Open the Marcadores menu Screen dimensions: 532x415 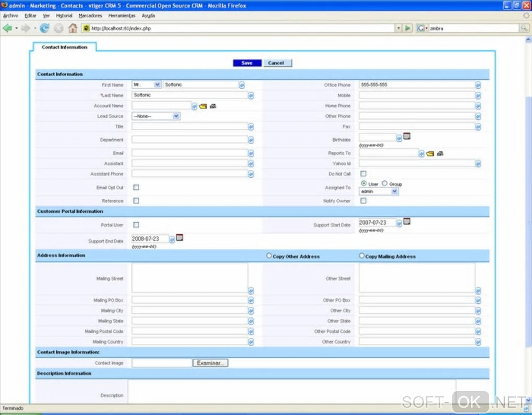click(90, 16)
